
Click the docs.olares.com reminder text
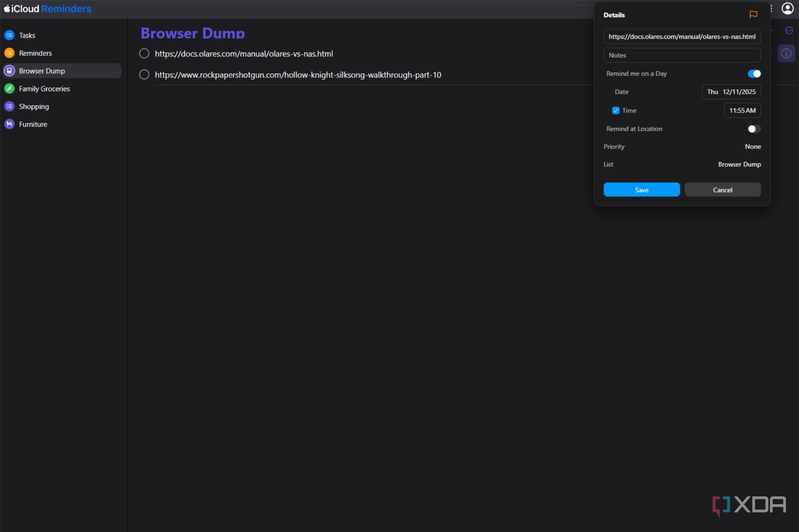click(244, 54)
